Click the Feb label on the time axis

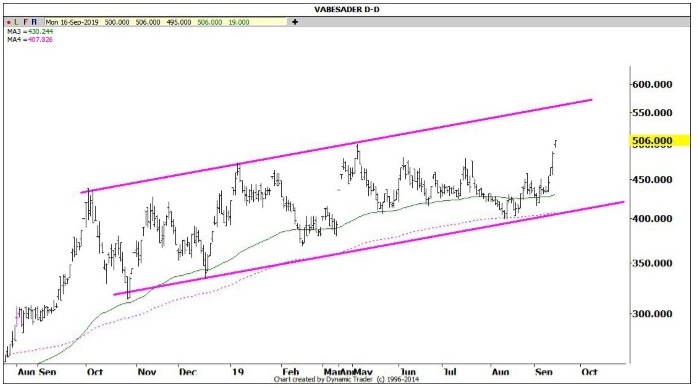coord(290,371)
